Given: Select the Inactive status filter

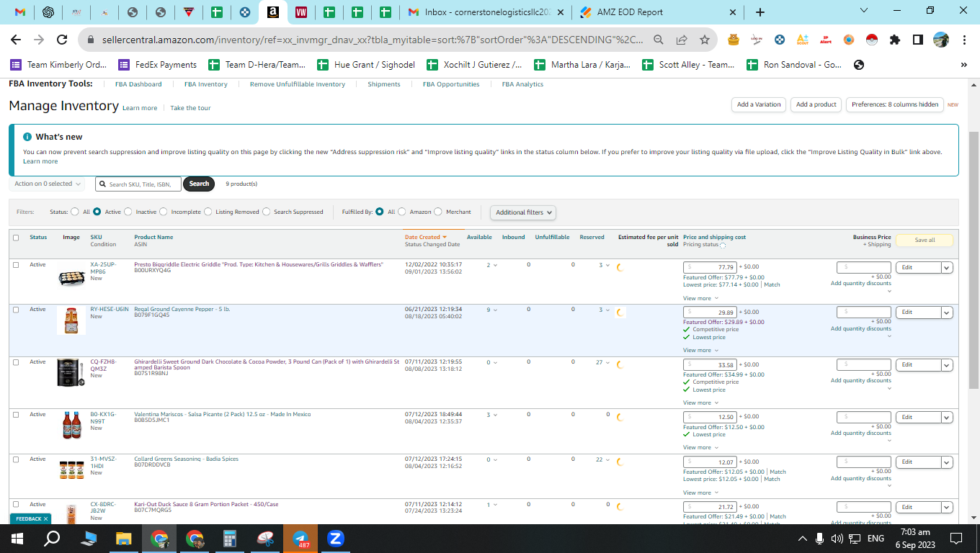Looking at the screenshot, I should pyautogui.click(x=128, y=212).
